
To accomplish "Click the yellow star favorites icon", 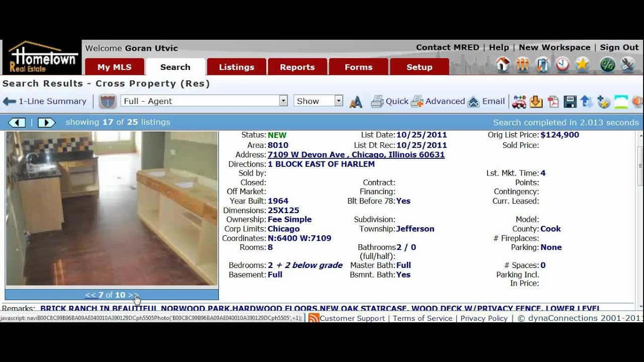I will [582, 64].
